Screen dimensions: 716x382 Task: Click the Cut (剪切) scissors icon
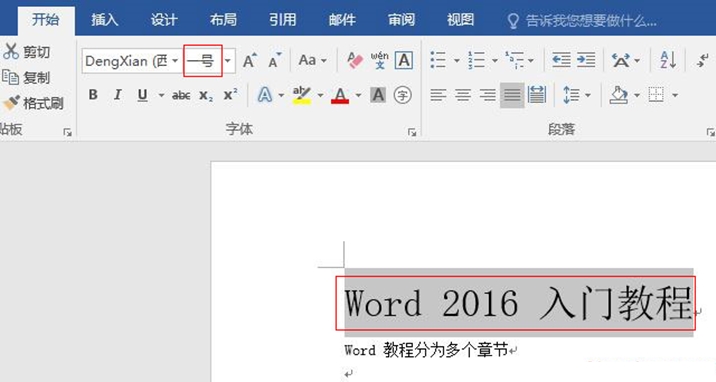[x=11, y=52]
